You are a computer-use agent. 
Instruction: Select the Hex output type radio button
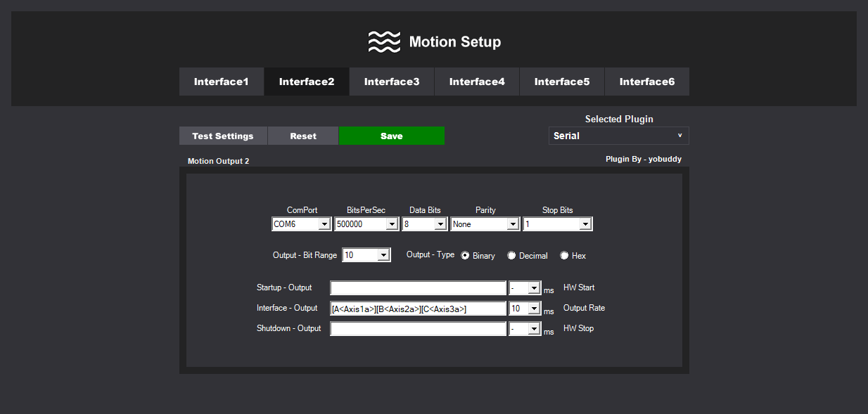(x=564, y=256)
